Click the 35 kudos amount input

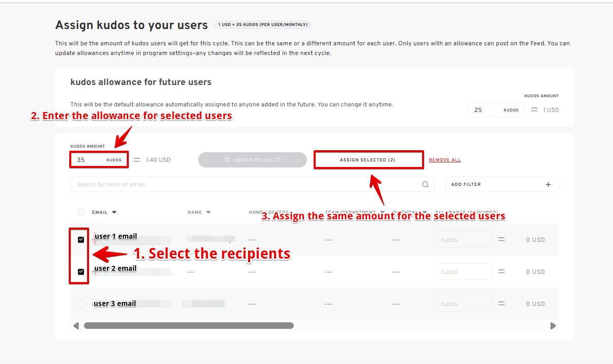coord(90,160)
